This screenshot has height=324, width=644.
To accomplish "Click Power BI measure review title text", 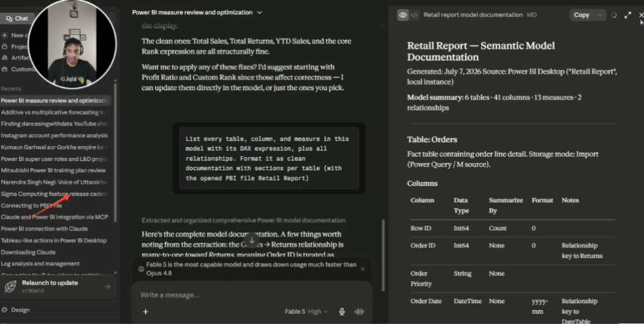I will (x=192, y=13).
